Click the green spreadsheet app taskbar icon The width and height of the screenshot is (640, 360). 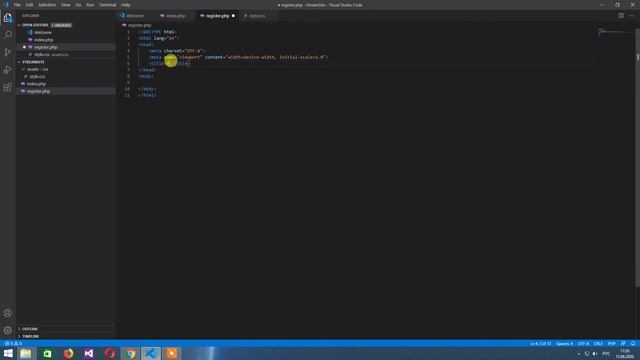pos(47,353)
